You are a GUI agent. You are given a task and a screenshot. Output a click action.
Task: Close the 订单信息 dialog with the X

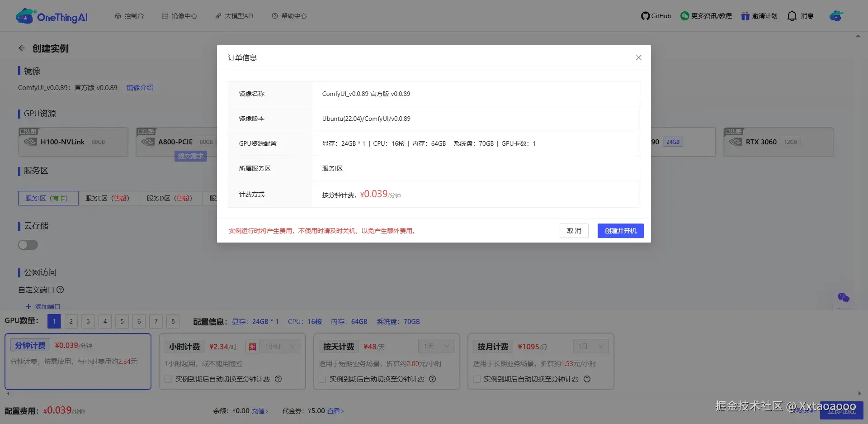click(x=638, y=57)
